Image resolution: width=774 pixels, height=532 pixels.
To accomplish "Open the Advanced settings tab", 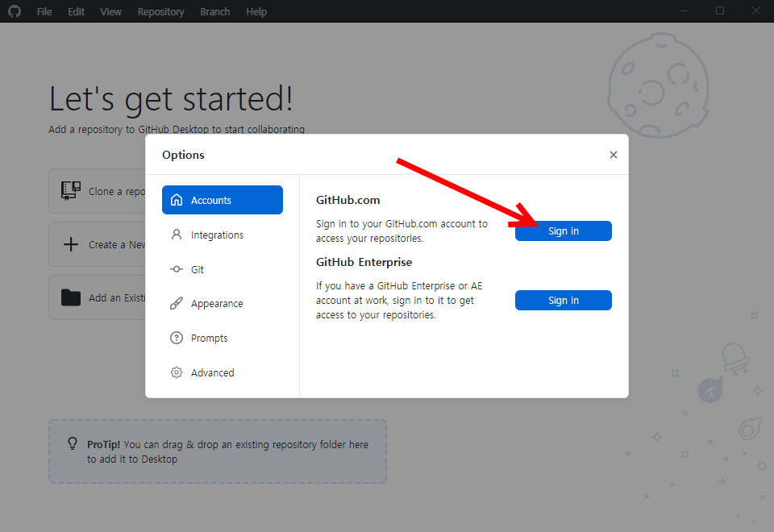I will click(x=223, y=372).
